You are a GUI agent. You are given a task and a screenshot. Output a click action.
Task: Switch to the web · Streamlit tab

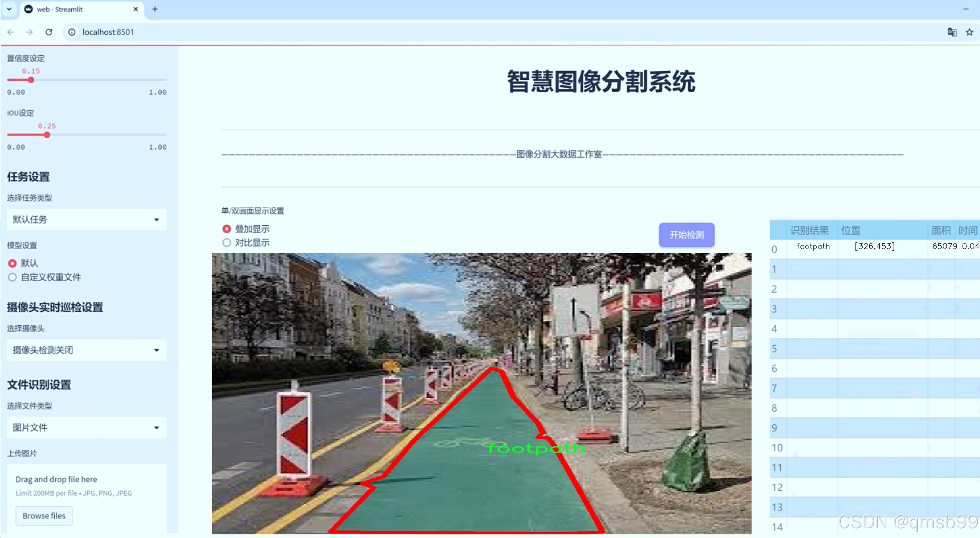click(x=76, y=9)
